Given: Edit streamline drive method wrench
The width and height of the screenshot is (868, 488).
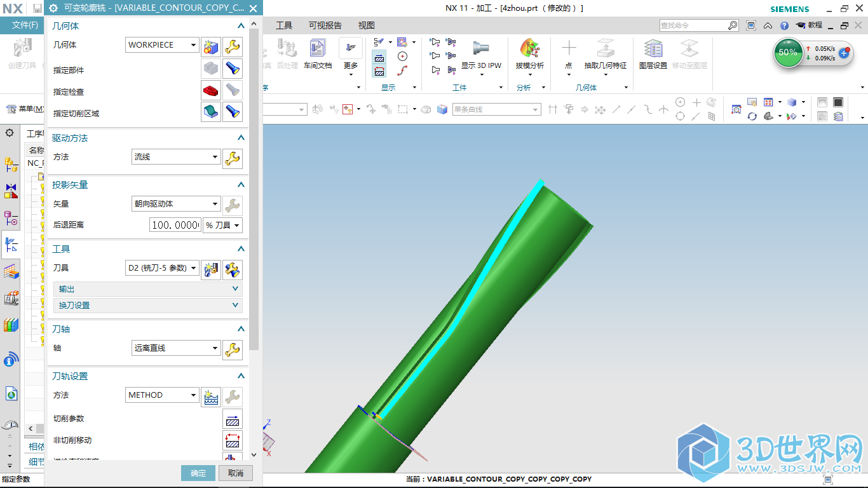Looking at the screenshot, I should (x=233, y=158).
